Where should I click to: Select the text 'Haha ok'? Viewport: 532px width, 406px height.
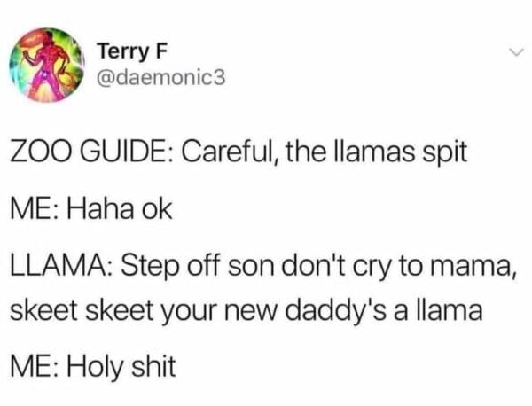pyautogui.click(x=120, y=208)
